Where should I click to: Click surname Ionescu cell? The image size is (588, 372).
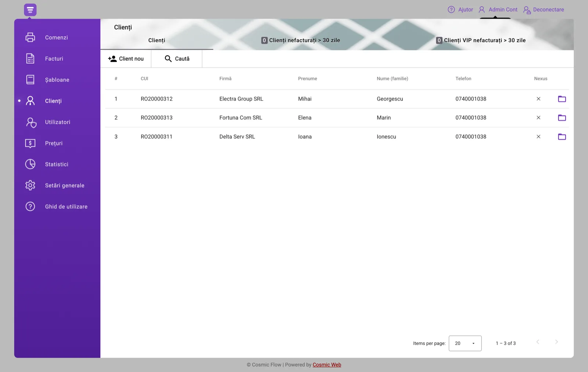click(x=386, y=137)
